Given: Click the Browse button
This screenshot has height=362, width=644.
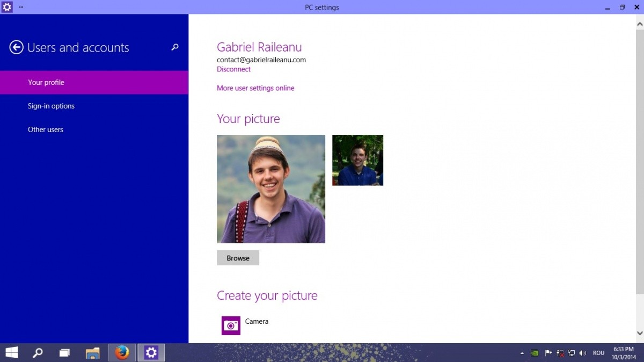Looking at the screenshot, I should [x=238, y=258].
